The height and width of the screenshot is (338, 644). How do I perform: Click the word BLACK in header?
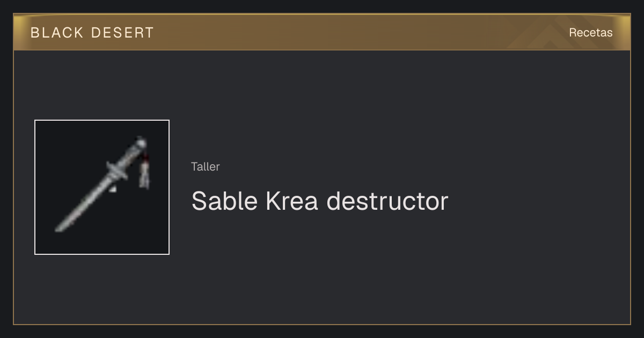tap(57, 33)
